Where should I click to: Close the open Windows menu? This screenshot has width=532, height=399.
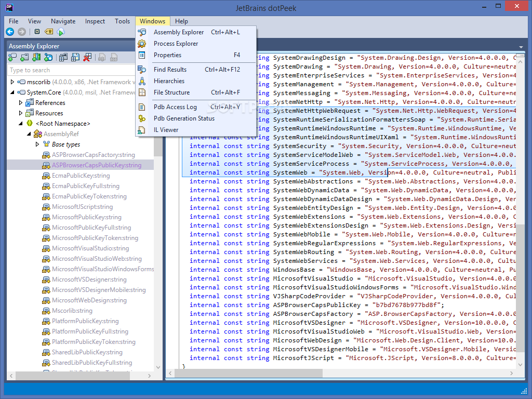152,21
